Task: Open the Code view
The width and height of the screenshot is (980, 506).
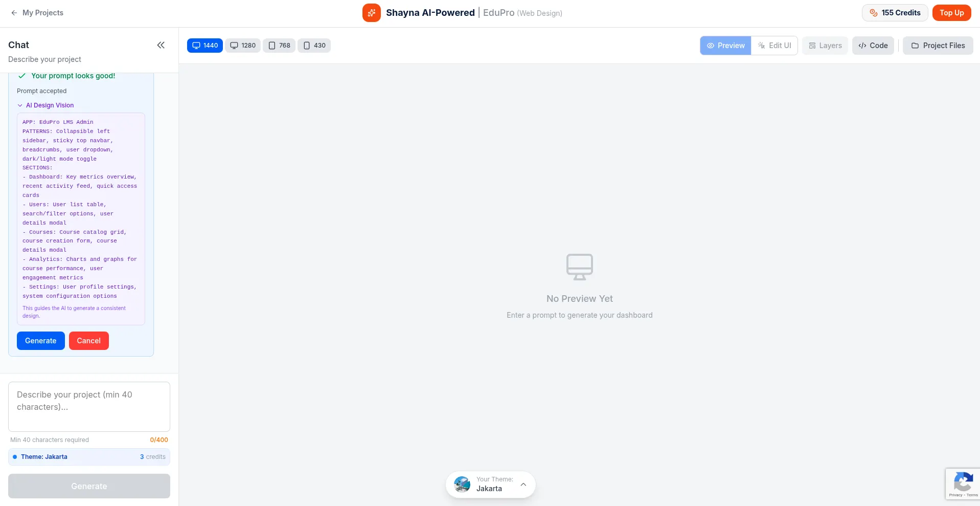Action: click(x=873, y=46)
